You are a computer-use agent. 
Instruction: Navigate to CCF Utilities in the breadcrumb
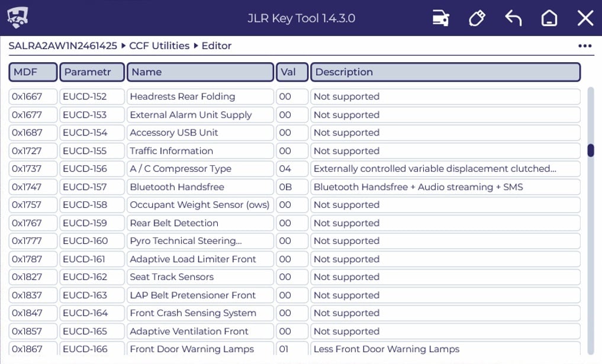(x=160, y=46)
